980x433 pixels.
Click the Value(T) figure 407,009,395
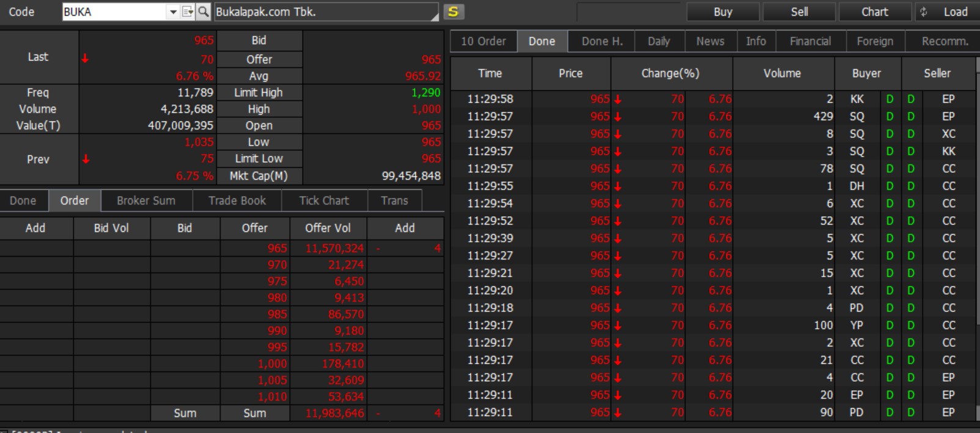(x=180, y=125)
